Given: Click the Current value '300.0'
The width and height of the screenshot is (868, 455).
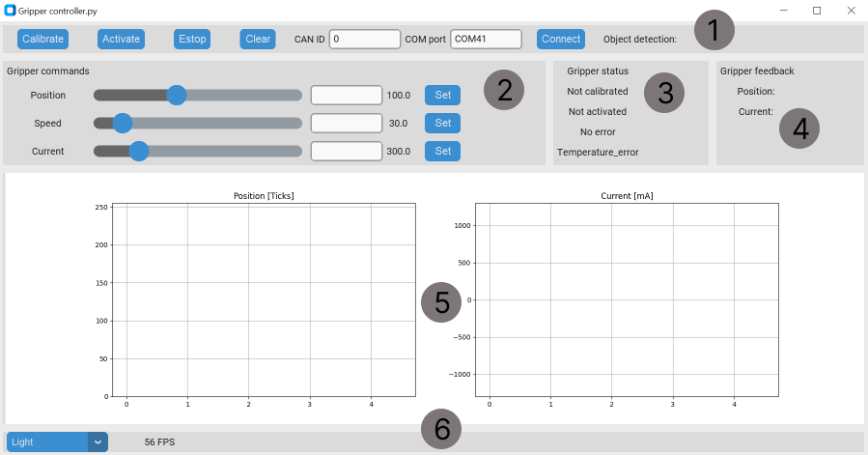Looking at the screenshot, I should (x=399, y=151).
